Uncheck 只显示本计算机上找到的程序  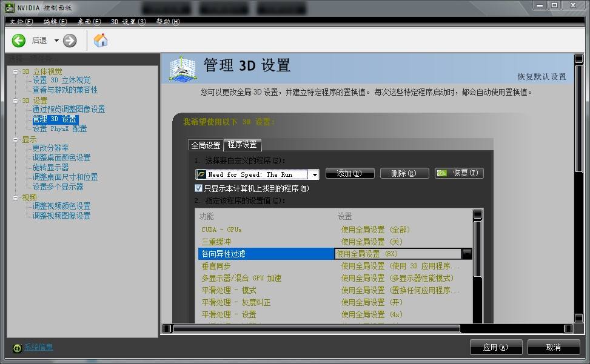pyautogui.click(x=197, y=188)
